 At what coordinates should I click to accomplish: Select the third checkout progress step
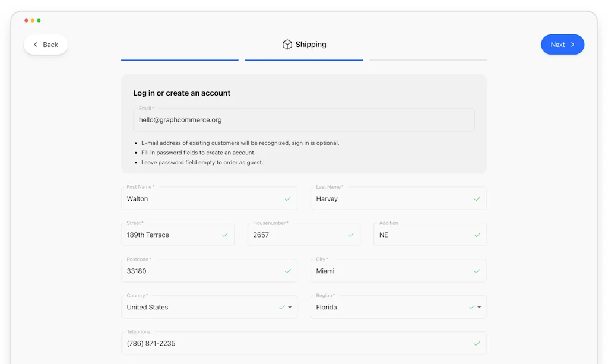click(427, 60)
